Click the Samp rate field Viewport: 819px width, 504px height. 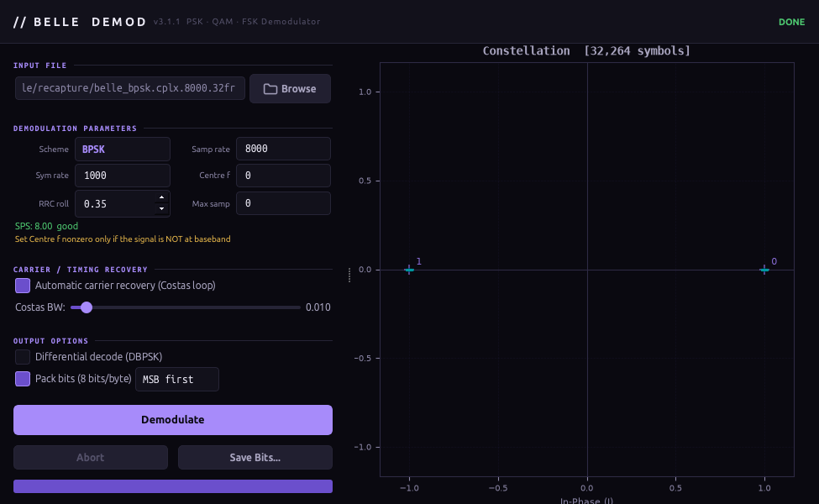click(x=283, y=149)
